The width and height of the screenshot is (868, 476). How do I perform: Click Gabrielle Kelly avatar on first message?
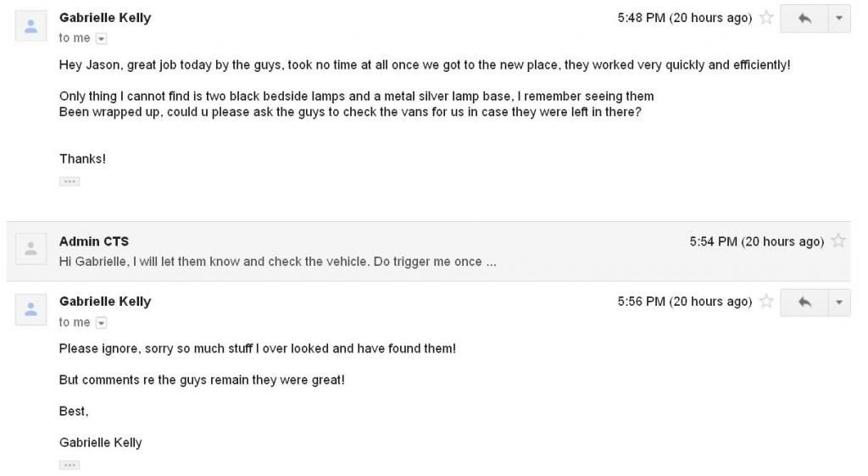(x=31, y=26)
